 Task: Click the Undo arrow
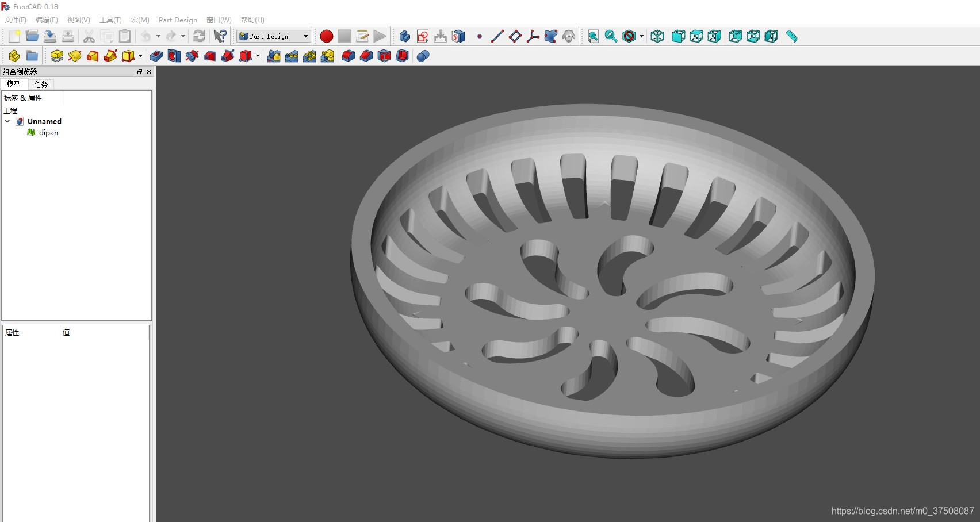point(146,36)
